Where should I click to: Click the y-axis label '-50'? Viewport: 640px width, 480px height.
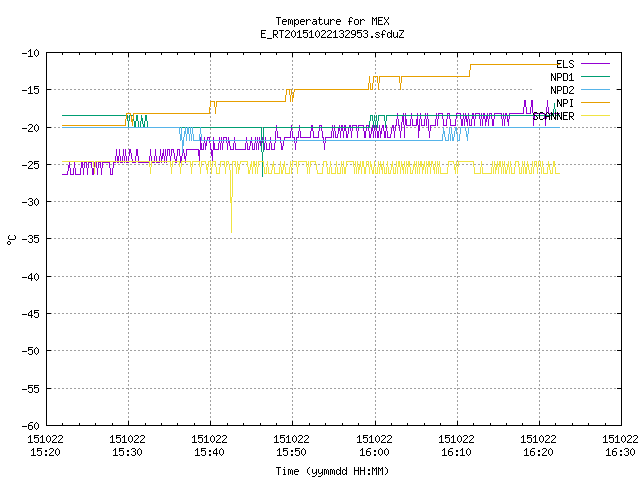pos(31,351)
